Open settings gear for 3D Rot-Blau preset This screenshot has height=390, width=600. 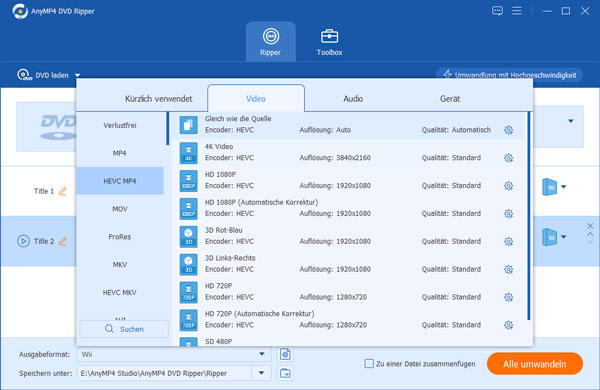click(508, 242)
